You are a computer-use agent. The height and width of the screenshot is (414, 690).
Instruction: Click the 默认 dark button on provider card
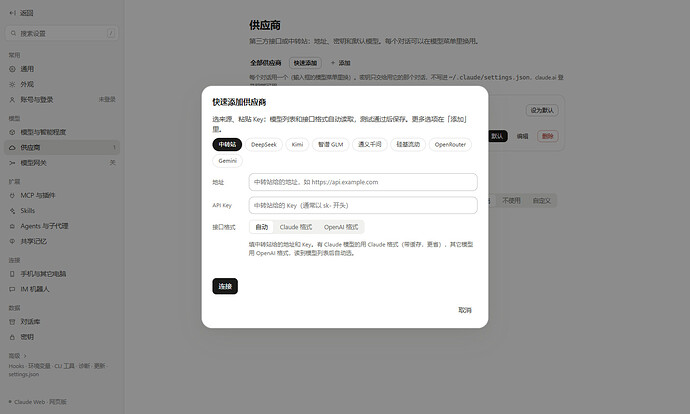(x=498, y=136)
